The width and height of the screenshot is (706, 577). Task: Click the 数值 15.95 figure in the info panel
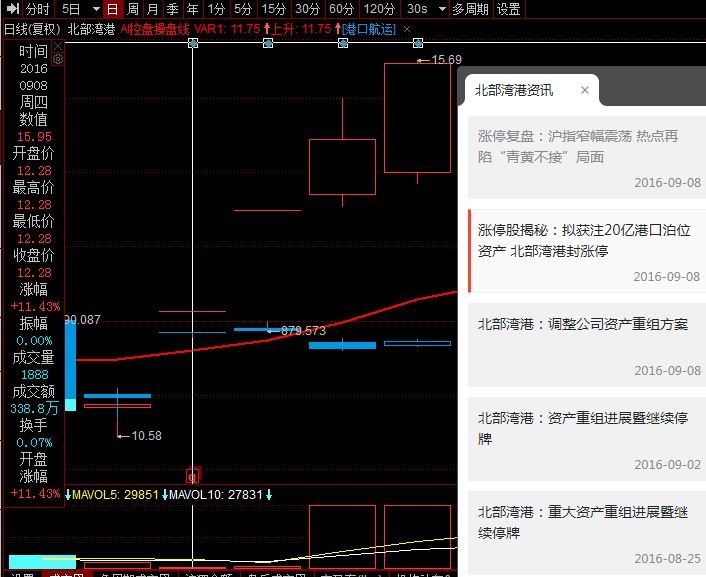coord(34,136)
